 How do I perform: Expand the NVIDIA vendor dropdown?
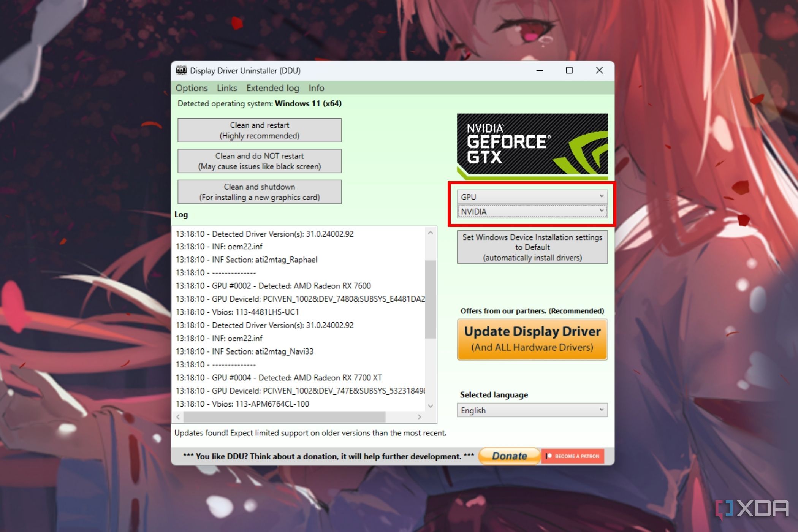coord(601,211)
